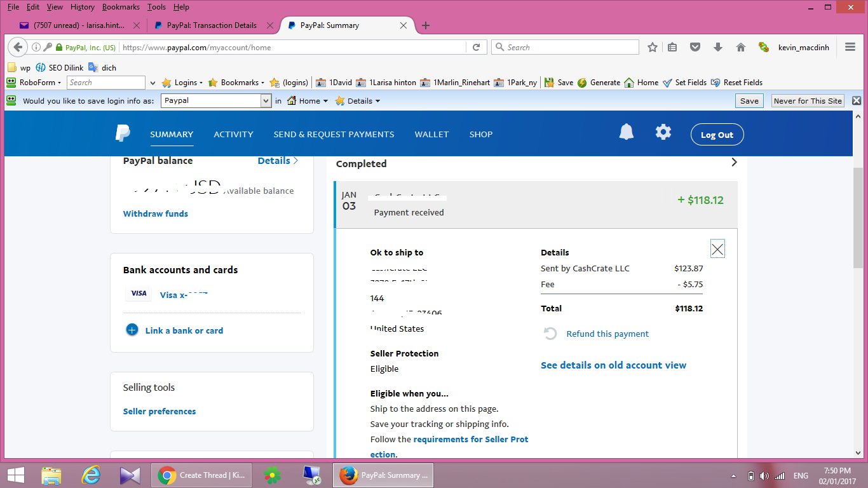Bookmark this page with star icon
The image size is (868, 488).
point(653,47)
